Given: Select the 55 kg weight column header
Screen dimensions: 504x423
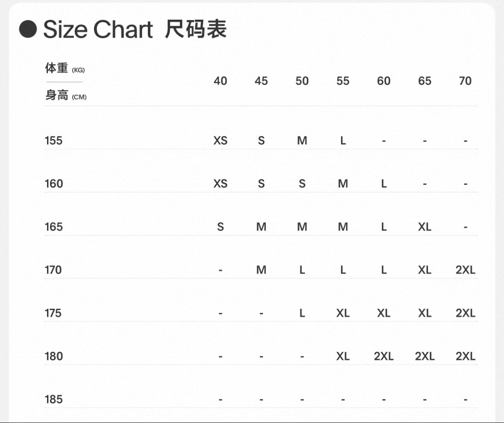Looking at the screenshot, I should [343, 81].
